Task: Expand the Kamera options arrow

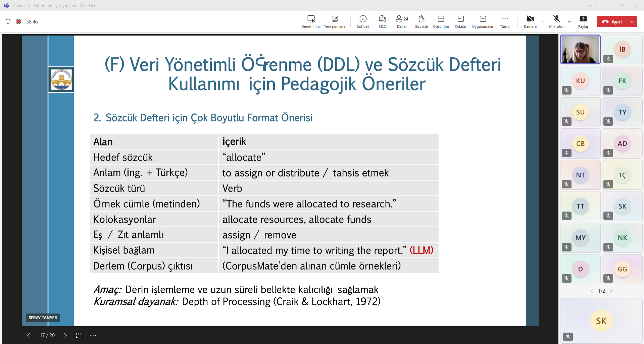Action: 543,22
